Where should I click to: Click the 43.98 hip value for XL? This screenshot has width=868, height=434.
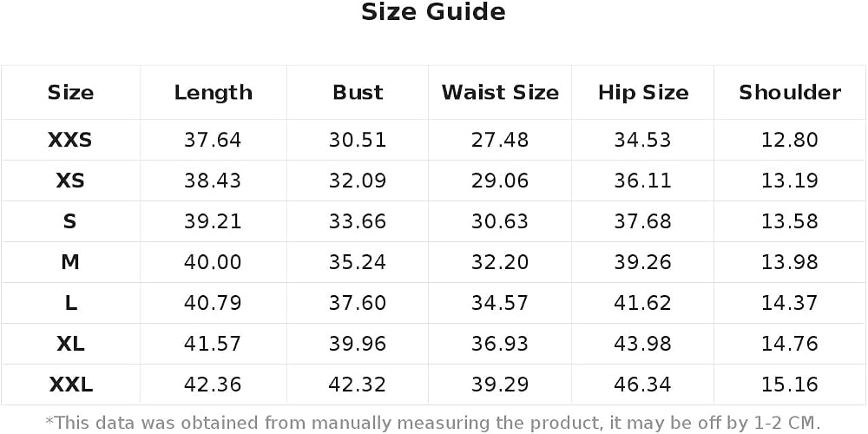(x=642, y=344)
